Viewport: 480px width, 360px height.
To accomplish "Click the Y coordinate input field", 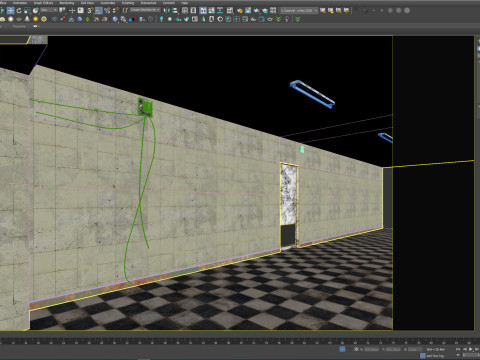I will pyautogui.click(x=393, y=349).
